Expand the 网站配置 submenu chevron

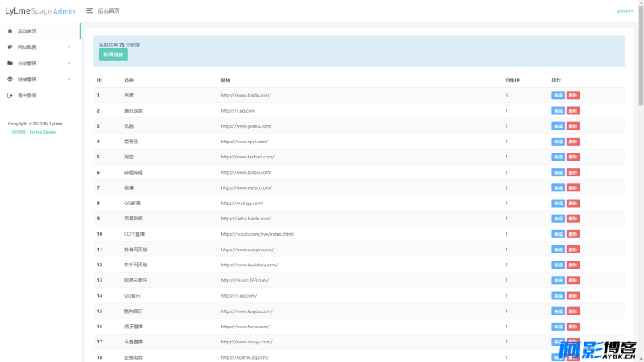(x=69, y=47)
